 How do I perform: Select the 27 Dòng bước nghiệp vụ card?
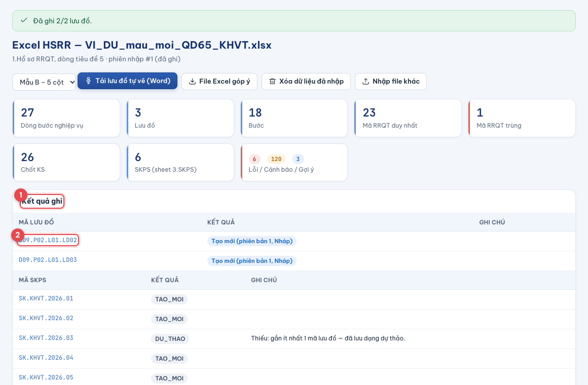tap(66, 118)
